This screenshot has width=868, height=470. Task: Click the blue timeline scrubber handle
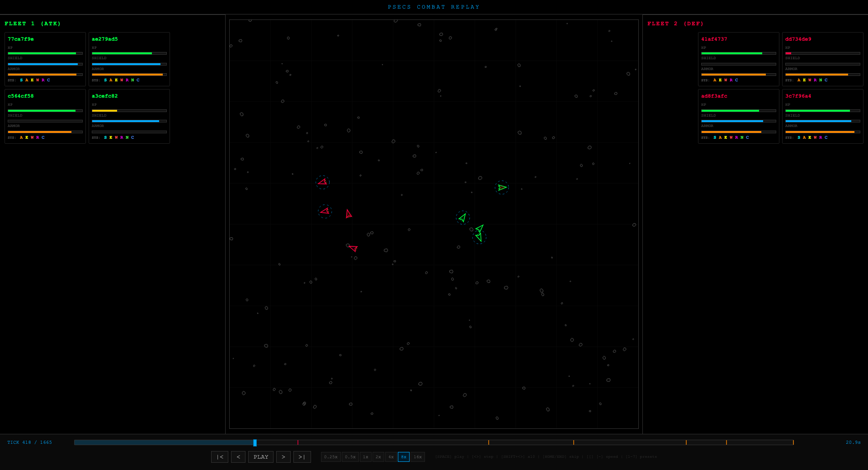(x=255, y=442)
